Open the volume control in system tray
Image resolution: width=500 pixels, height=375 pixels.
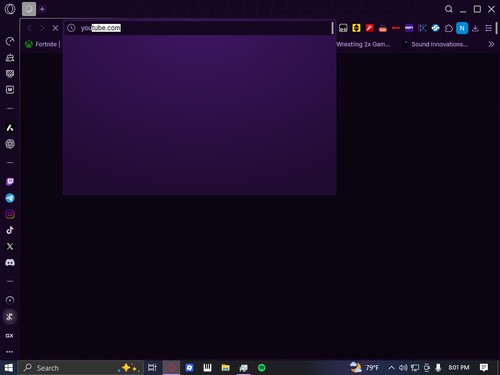403,368
